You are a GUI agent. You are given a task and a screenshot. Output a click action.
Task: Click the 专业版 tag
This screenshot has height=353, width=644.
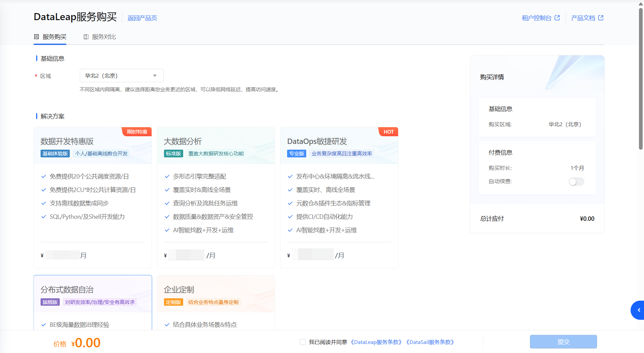(x=297, y=154)
